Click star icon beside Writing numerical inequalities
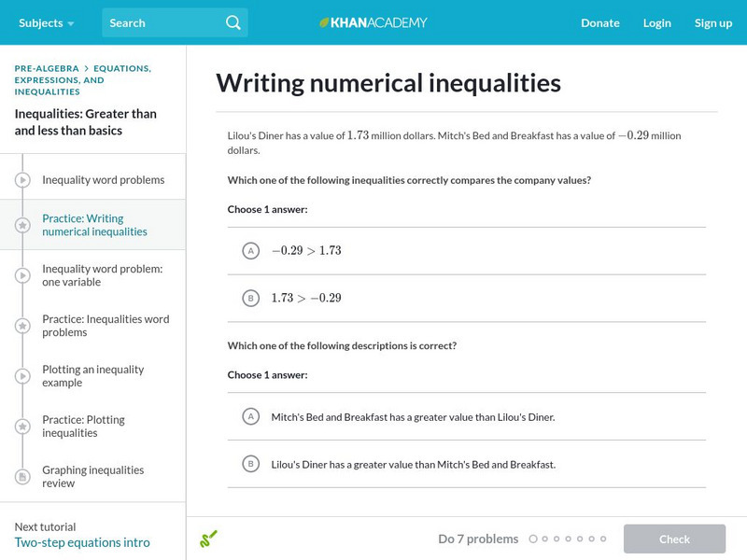Viewport: 747px width, 560px height. point(22,225)
